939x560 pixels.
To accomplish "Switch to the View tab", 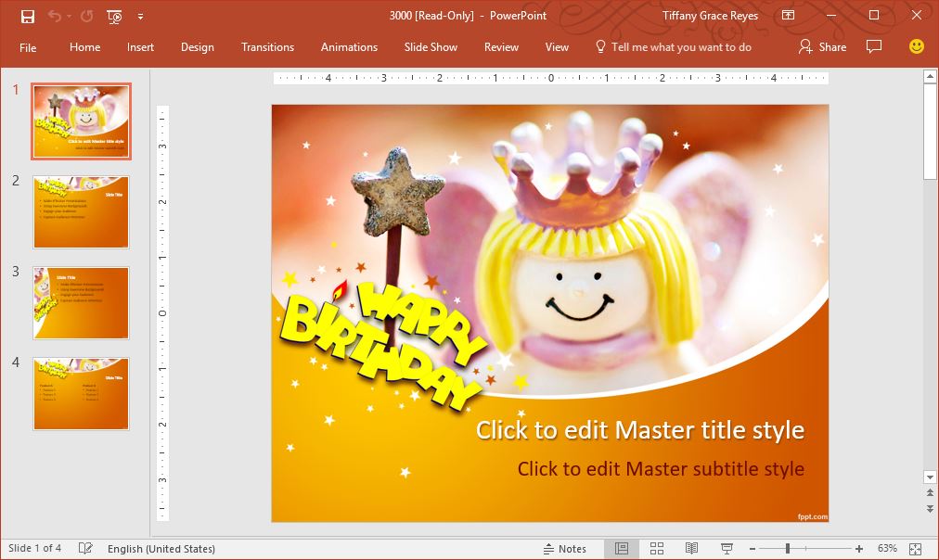I will click(x=557, y=47).
